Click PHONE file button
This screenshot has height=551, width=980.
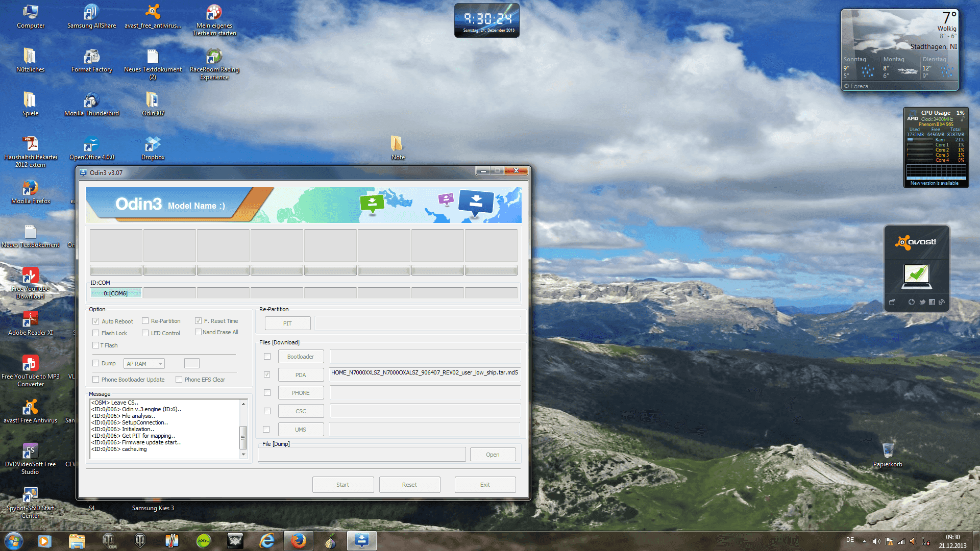[x=301, y=393]
